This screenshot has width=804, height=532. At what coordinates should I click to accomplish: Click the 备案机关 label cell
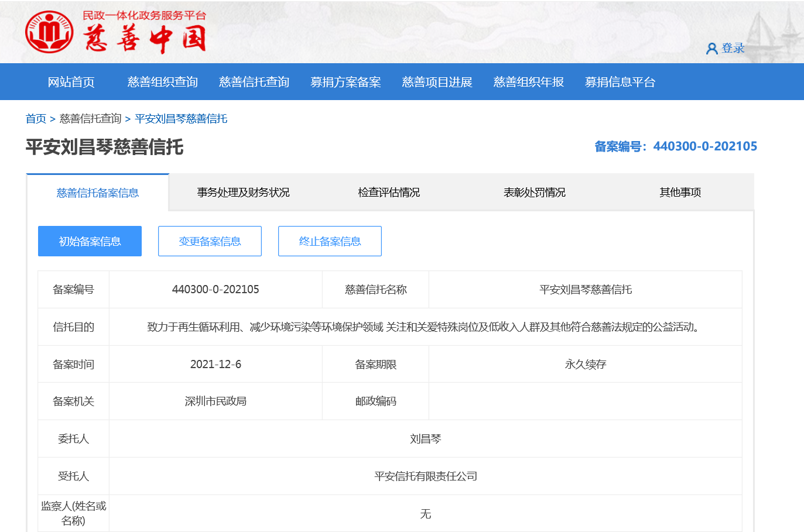(74, 401)
